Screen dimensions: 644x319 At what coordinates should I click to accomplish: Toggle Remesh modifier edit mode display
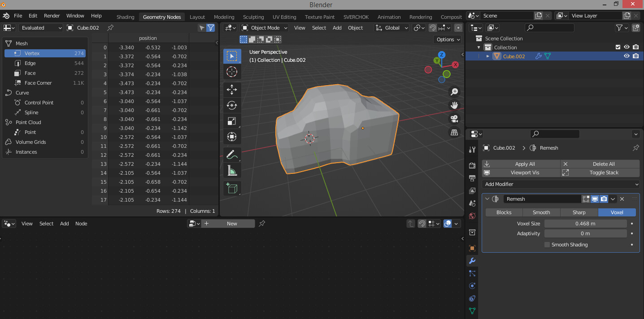586,199
